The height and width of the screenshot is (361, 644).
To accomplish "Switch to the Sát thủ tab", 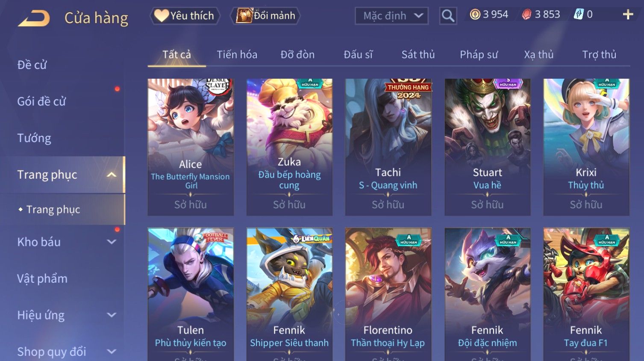I will pyautogui.click(x=418, y=54).
